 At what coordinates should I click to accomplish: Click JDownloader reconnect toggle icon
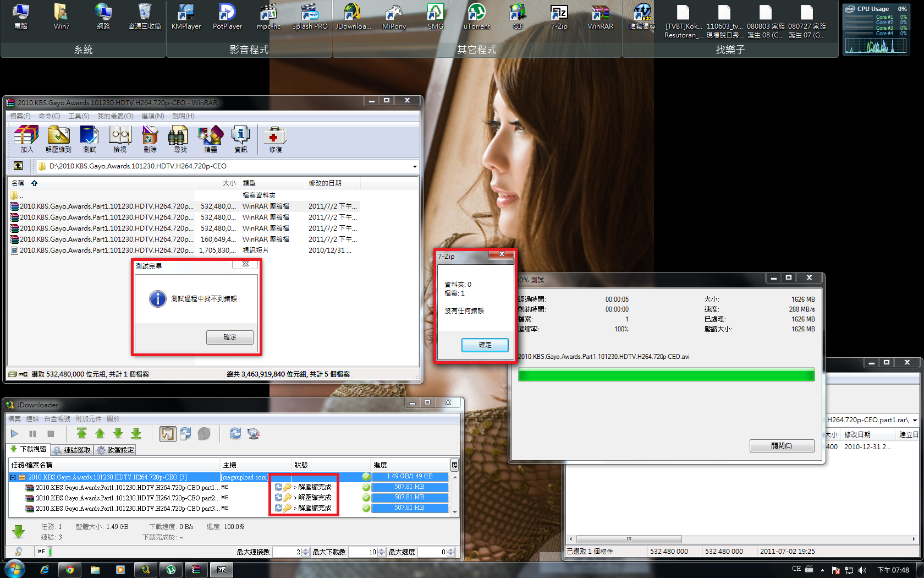185,434
